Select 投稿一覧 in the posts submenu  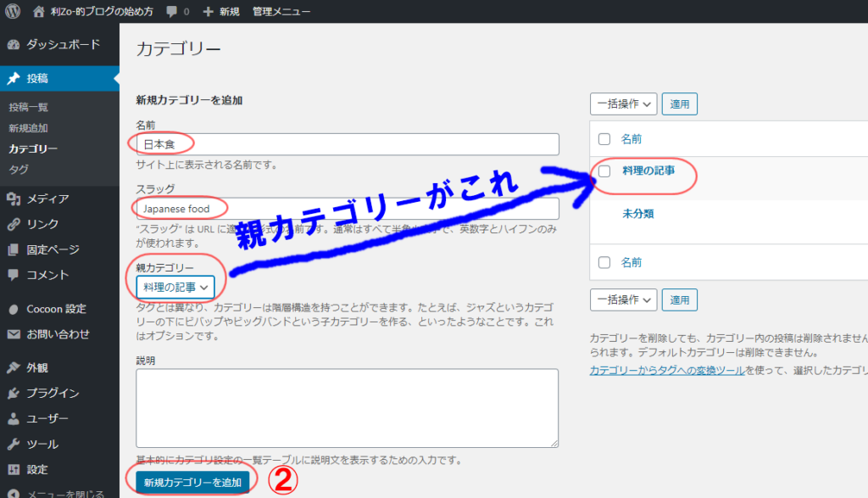(29, 108)
